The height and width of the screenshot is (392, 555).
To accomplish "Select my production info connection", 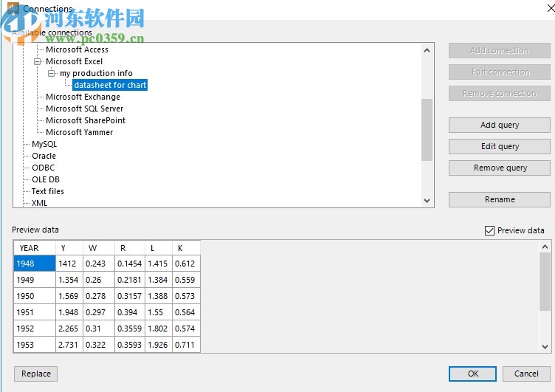I will pyautogui.click(x=96, y=73).
